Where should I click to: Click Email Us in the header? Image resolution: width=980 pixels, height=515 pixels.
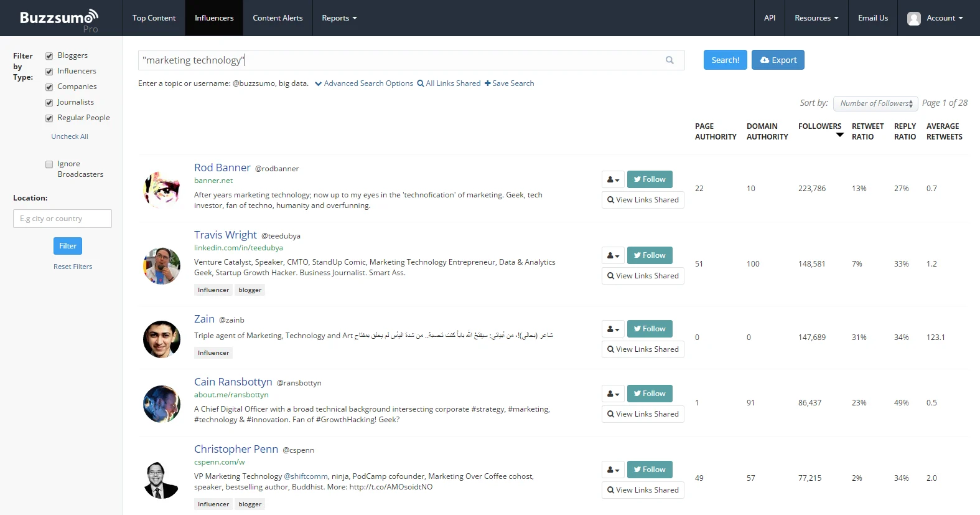coord(873,18)
